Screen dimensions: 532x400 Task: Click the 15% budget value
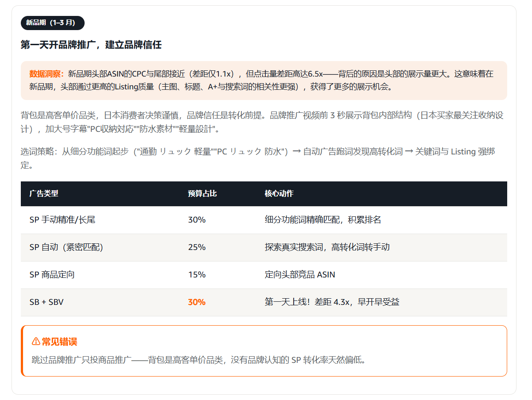point(197,275)
